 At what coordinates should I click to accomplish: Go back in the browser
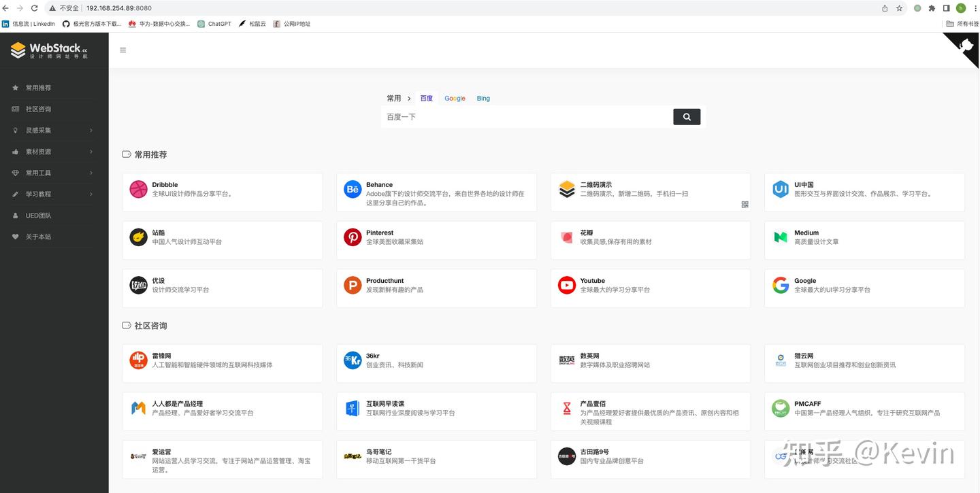tap(6, 8)
